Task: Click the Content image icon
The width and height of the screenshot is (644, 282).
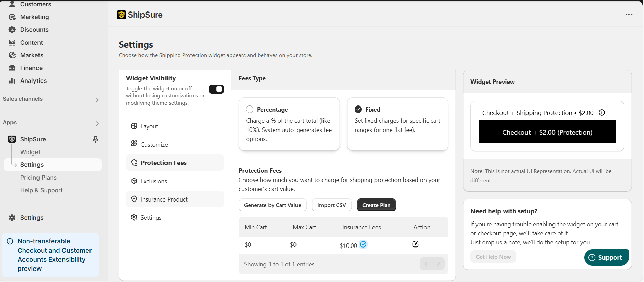Action: 12,43
